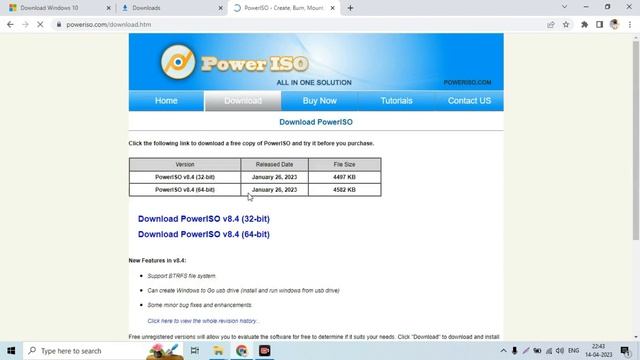The width and height of the screenshot is (640, 360).
Task: Click the scrollbar down arrow
Action: (636, 337)
